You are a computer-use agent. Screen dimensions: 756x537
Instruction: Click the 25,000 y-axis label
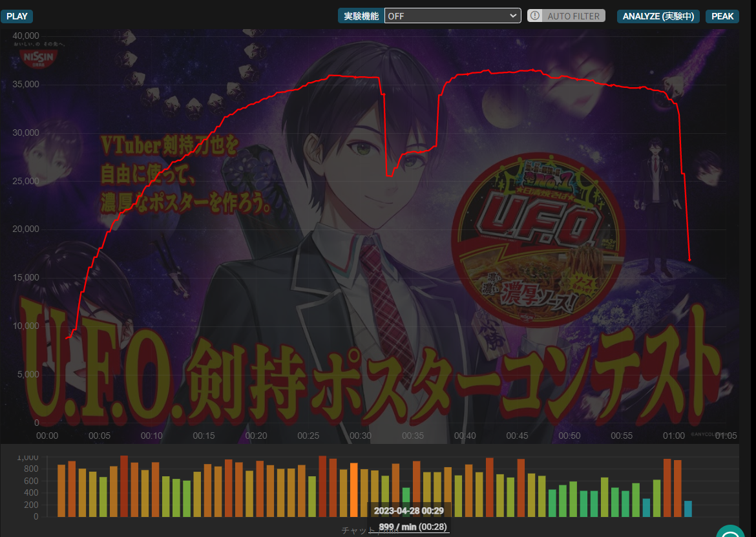coord(26,181)
